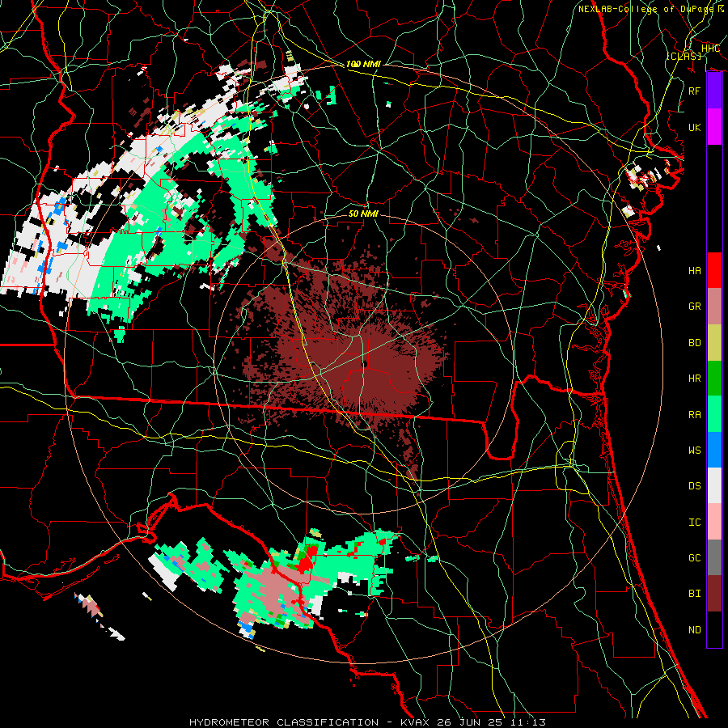Viewport: 728px width, 728px height.
Task: Click the BD yellow legend swatch
Action: (x=714, y=342)
